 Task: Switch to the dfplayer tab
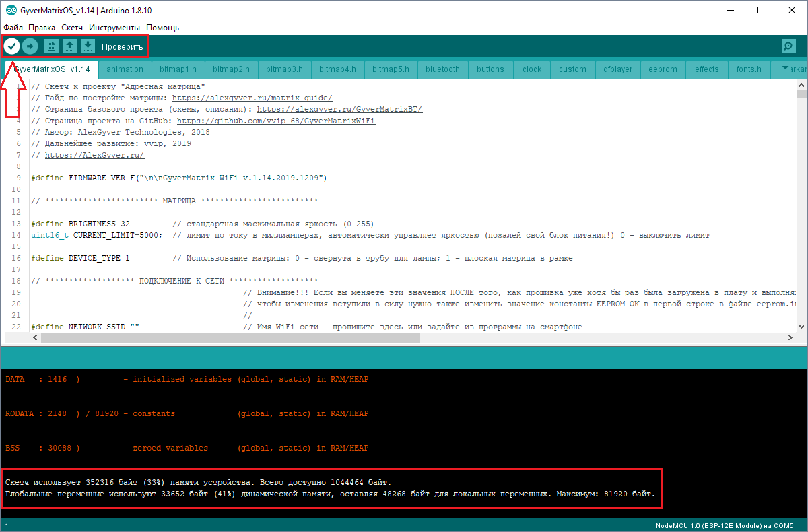(x=617, y=69)
